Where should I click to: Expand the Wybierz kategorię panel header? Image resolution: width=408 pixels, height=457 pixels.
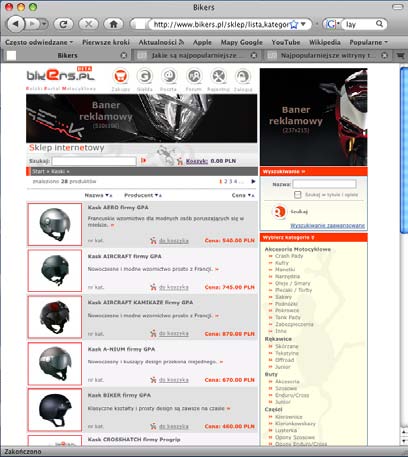tap(314, 238)
